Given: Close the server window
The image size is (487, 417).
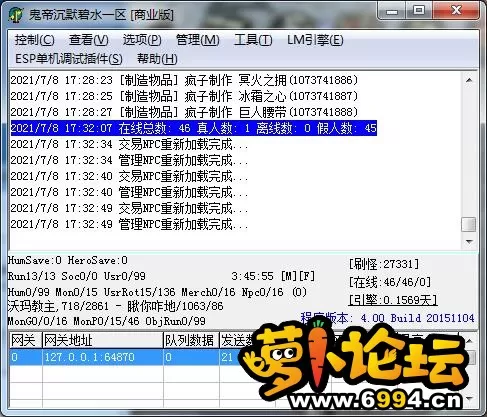Looking at the screenshot, I should pos(456,11).
